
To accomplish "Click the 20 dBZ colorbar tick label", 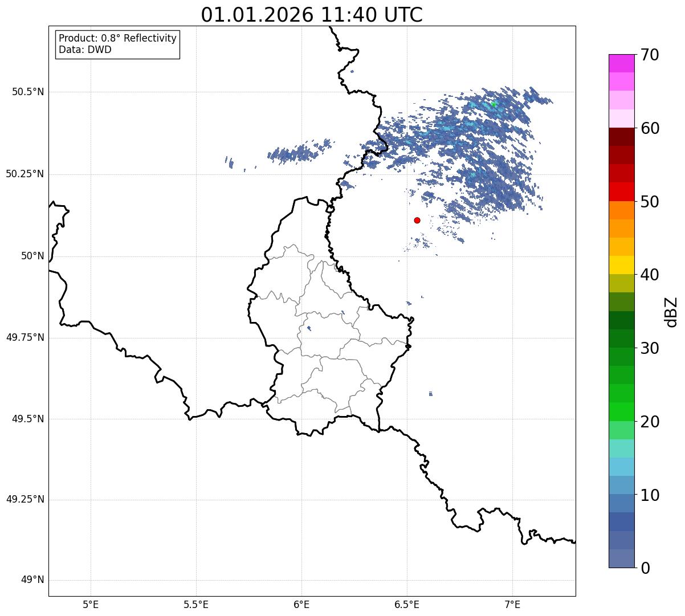I will point(650,422).
